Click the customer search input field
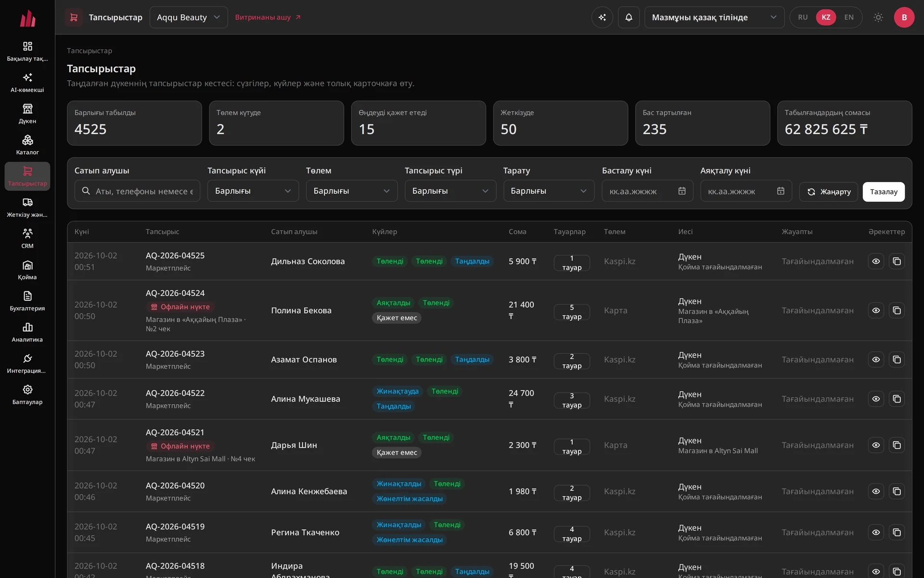This screenshot has width=924, height=578. (137, 191)
